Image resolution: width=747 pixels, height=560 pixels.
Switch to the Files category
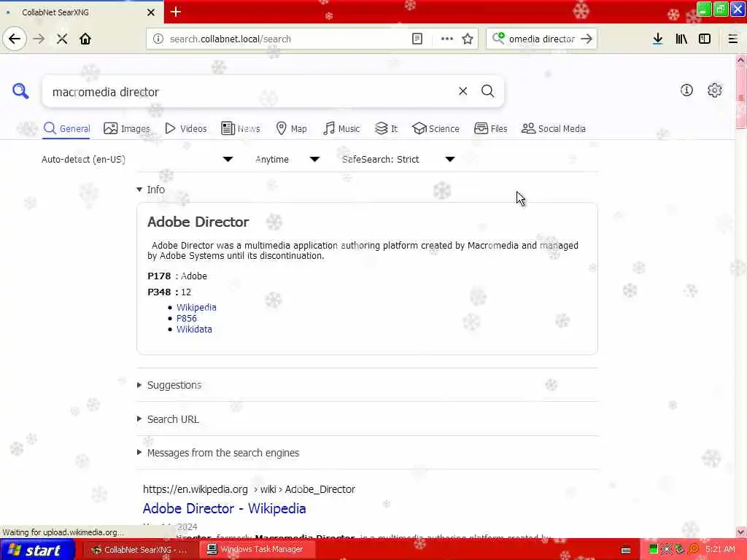[491, 128]
